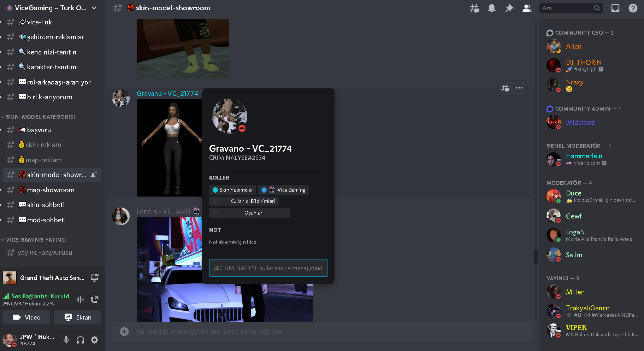This screenshot has height=351, width=644.
Task: Open the şehirden-reklamlar channel
Action: click(x=52, y=37)
